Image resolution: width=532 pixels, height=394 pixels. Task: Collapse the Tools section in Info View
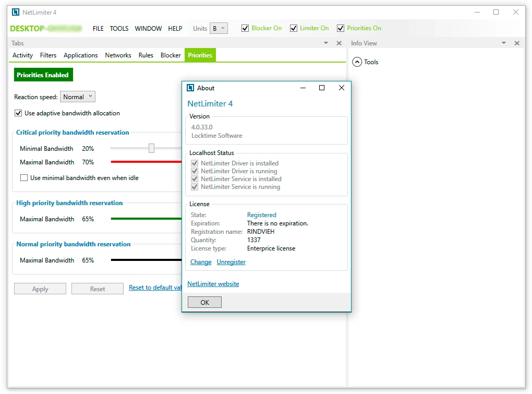357,62
